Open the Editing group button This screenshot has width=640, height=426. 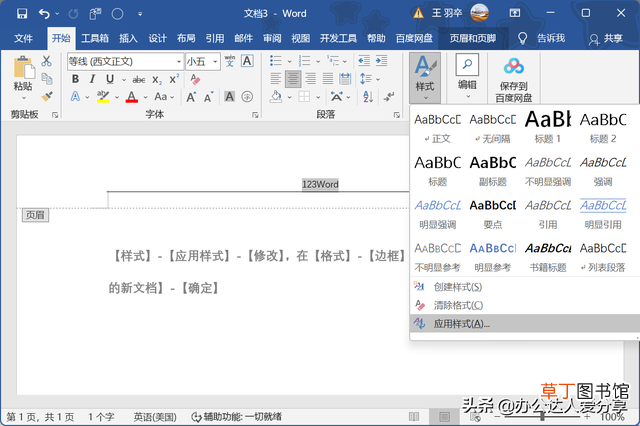point(467,78)
